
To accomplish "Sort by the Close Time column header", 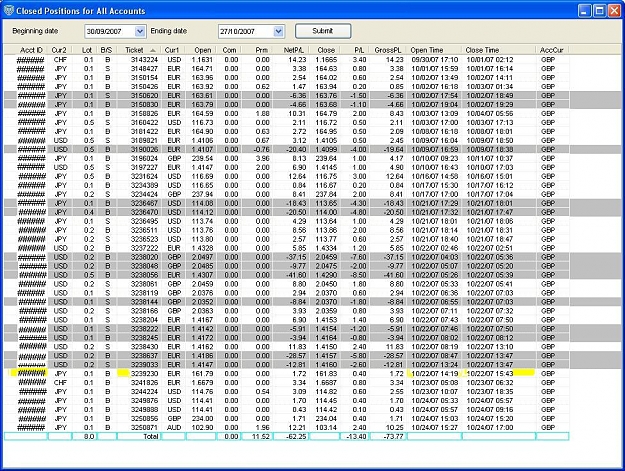I will 482,50.
